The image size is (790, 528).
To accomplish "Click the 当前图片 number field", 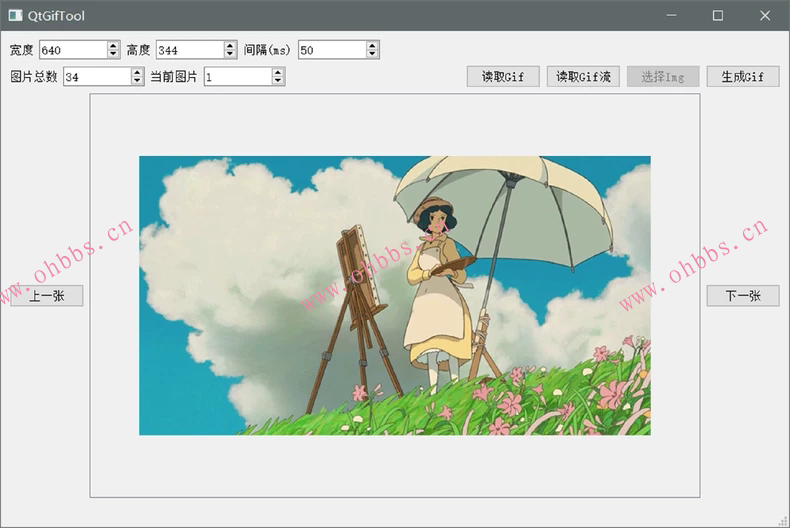I will pyautogui.click(x=237, y=77).
